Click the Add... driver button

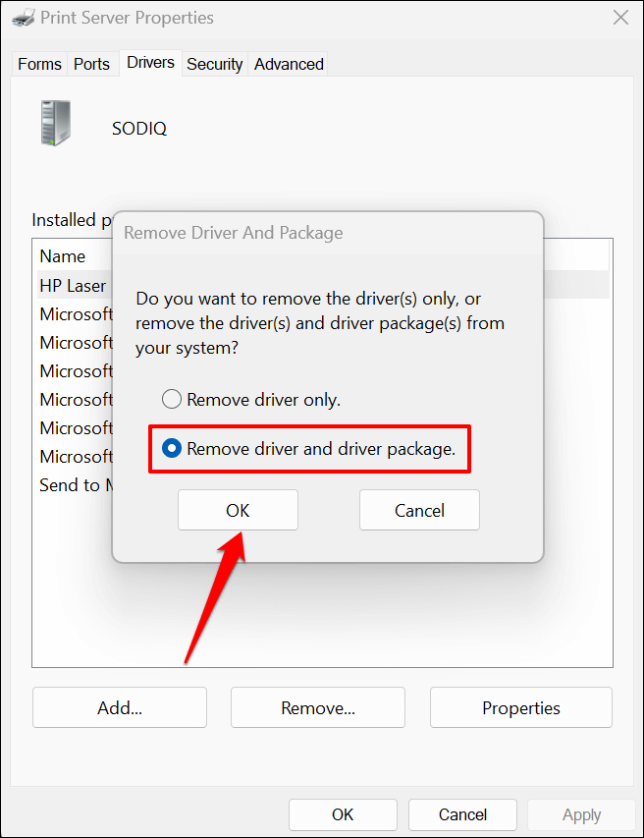click(x=120, y=707)
